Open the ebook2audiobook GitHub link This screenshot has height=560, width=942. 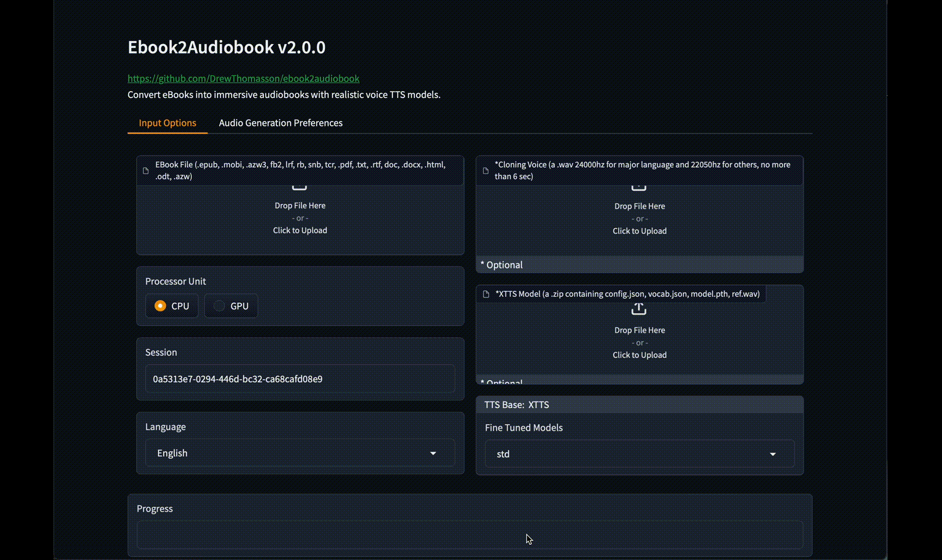coord(243,78)
